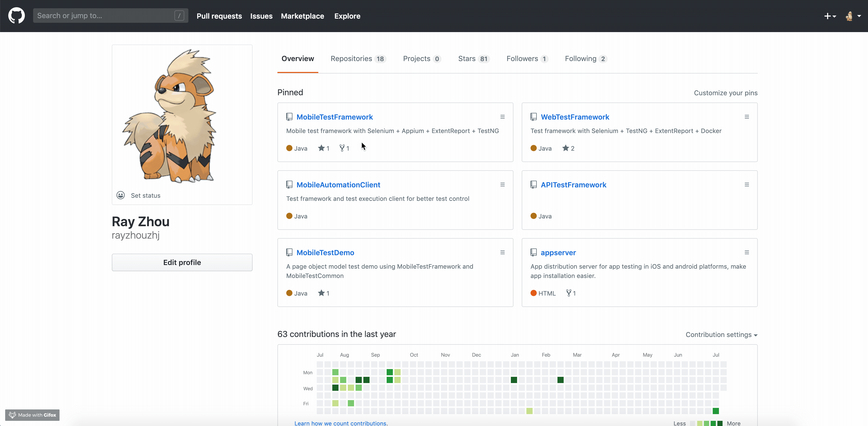The height and width of the screenshot is (426, 868).
Task: Click the username rayzhouzhj text
Action: pos(135,235)
